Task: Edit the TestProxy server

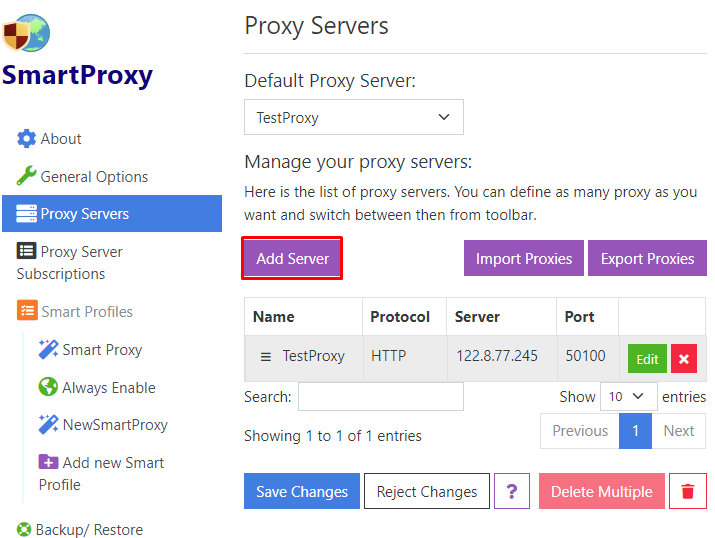Action: 647,359
